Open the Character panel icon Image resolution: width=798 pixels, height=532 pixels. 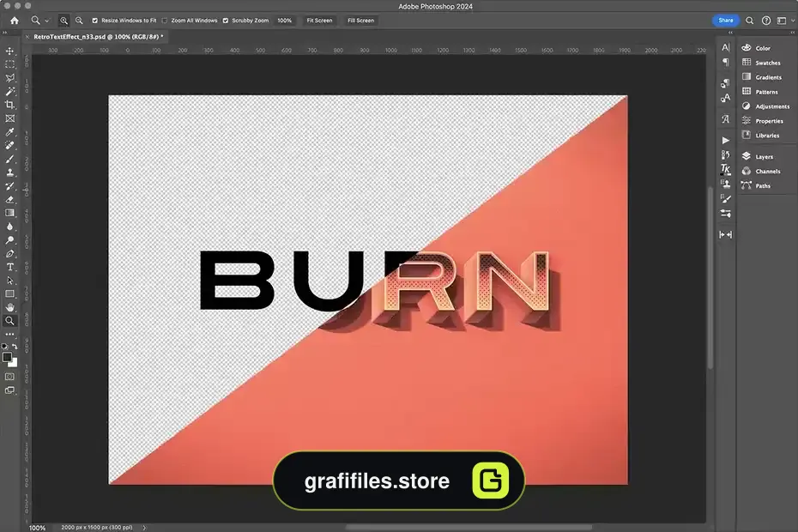pyautogui.click(x=726, y=47)
